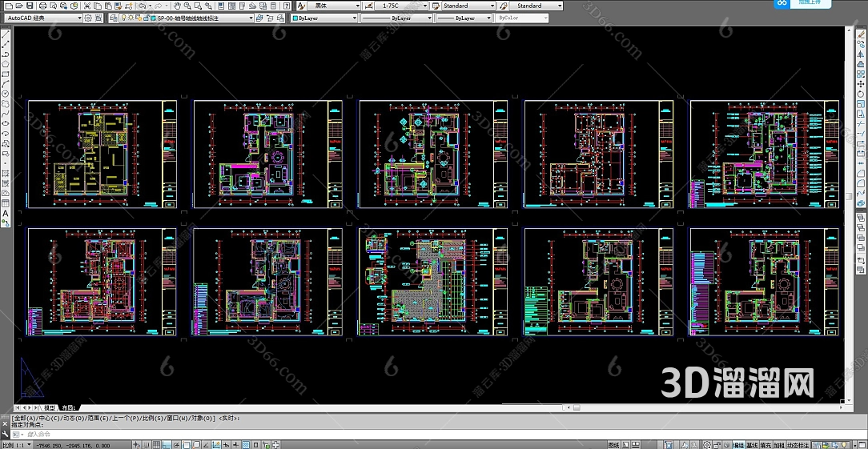The image size is (868, 449).
Task: Click the first layout tab navigation arrow
Action: click(x=17, y=407)
